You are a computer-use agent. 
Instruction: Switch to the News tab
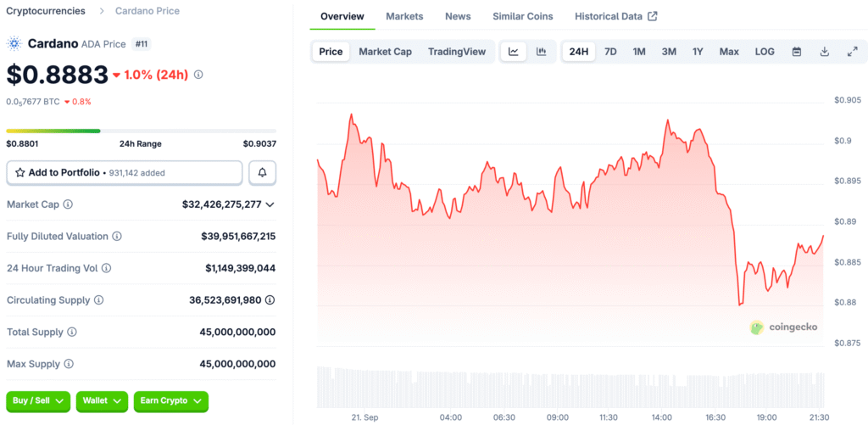pyautogui.click(x=458, y=16)
